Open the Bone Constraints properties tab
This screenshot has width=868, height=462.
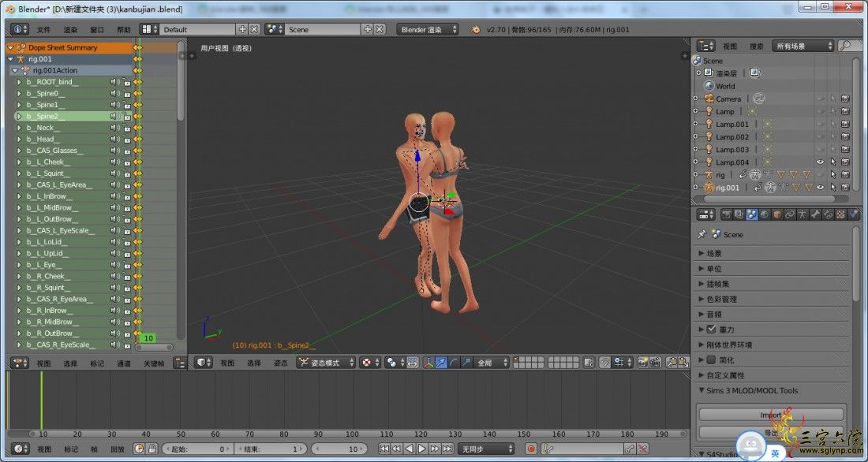click(x=828, y=214)
